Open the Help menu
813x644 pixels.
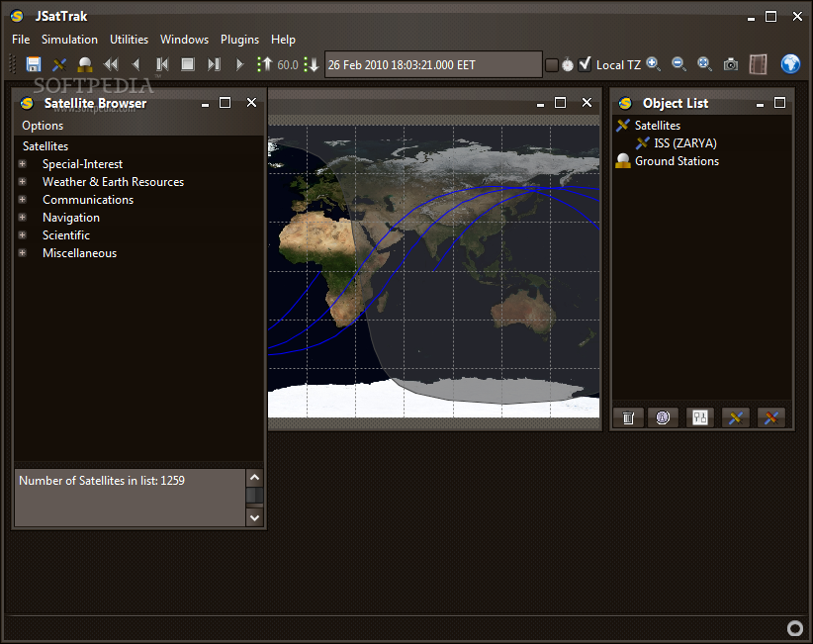(283, 40)
